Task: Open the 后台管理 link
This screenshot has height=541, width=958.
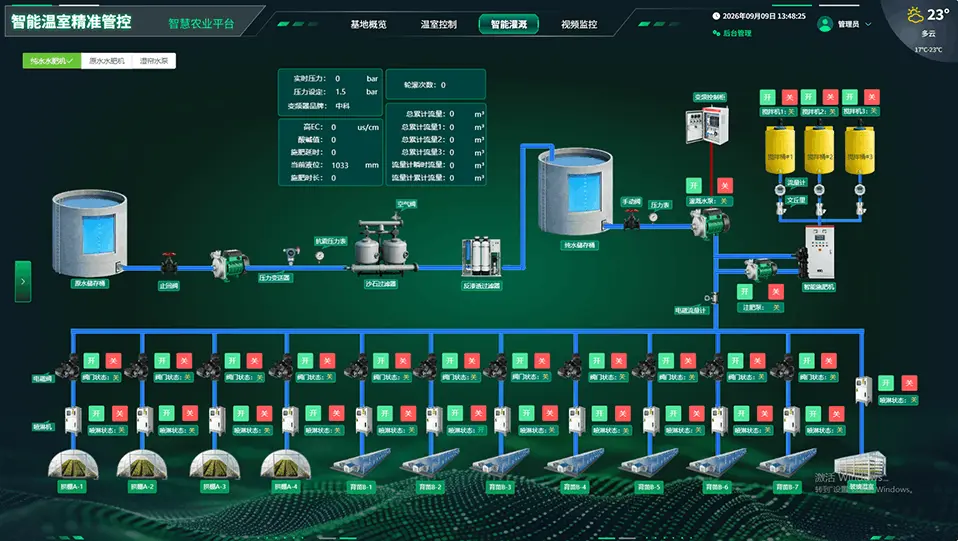Action: 732,34
